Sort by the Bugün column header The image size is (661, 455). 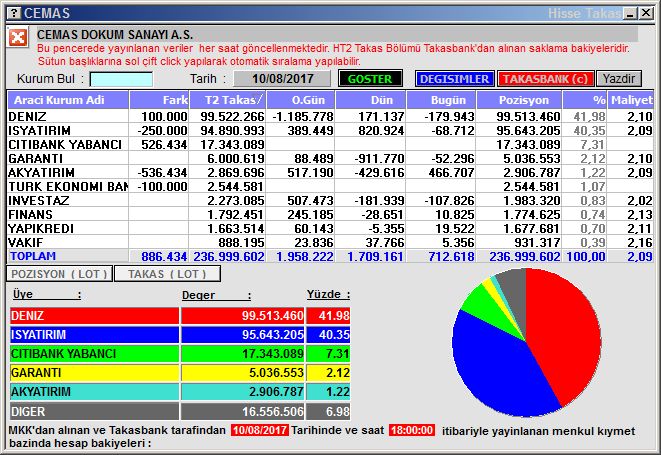point(441,100)
